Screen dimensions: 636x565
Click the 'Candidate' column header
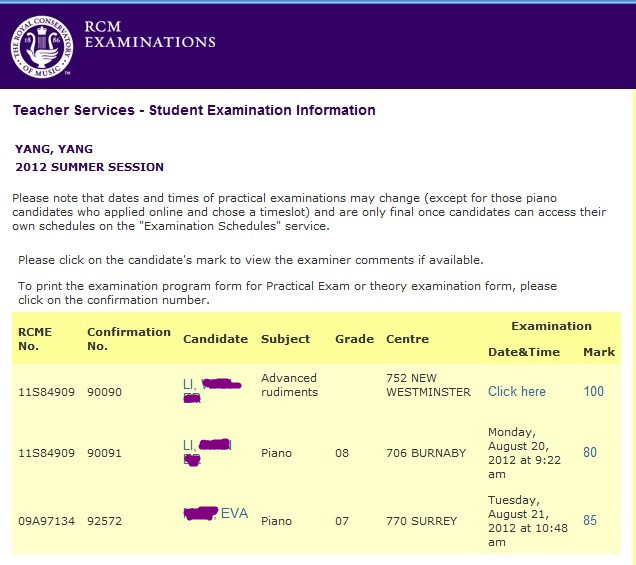click(x=215, y=339)
